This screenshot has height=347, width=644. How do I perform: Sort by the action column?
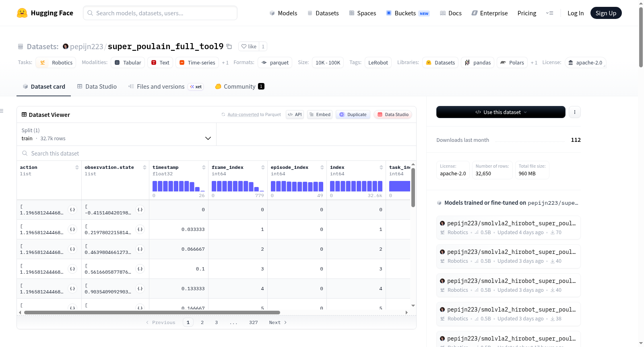pos(77,167)
